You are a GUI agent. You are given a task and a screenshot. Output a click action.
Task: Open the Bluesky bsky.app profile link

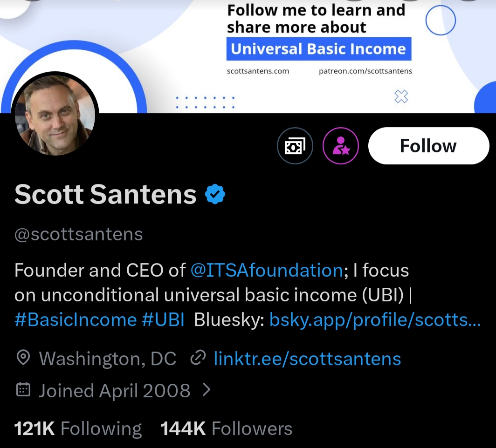pos(375,320)
